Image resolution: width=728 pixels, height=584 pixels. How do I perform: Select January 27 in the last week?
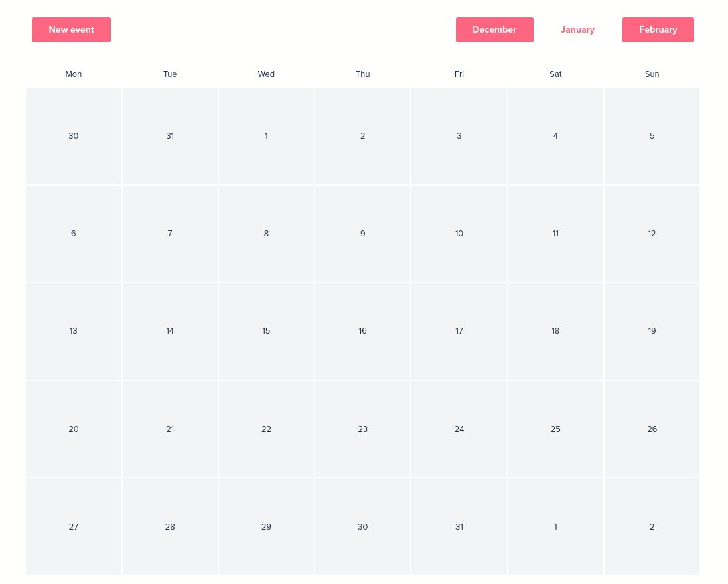coord(73,526)
